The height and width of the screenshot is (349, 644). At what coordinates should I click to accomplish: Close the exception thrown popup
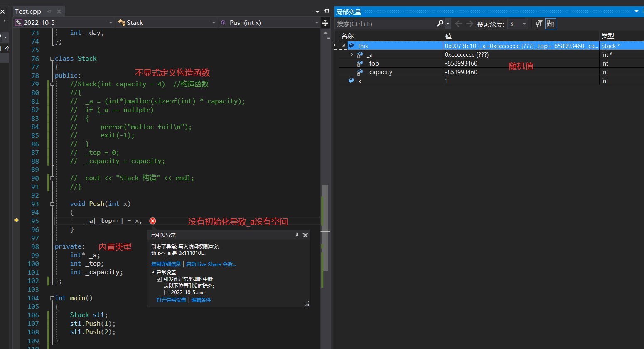tap(305, 235)
